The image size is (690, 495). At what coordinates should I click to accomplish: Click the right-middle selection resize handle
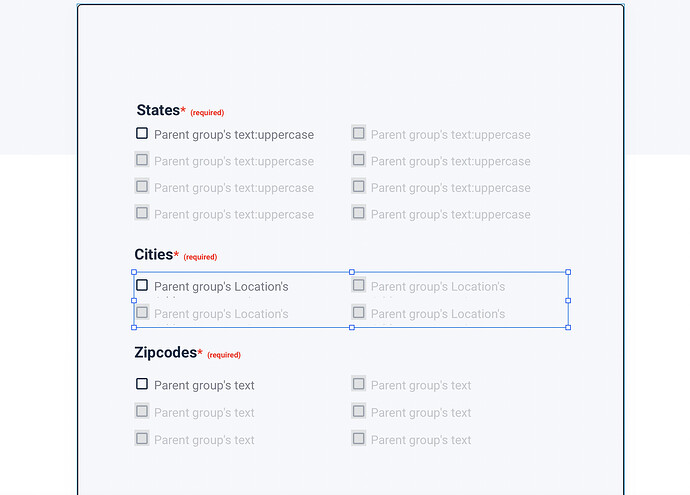[x=568, y=300]
